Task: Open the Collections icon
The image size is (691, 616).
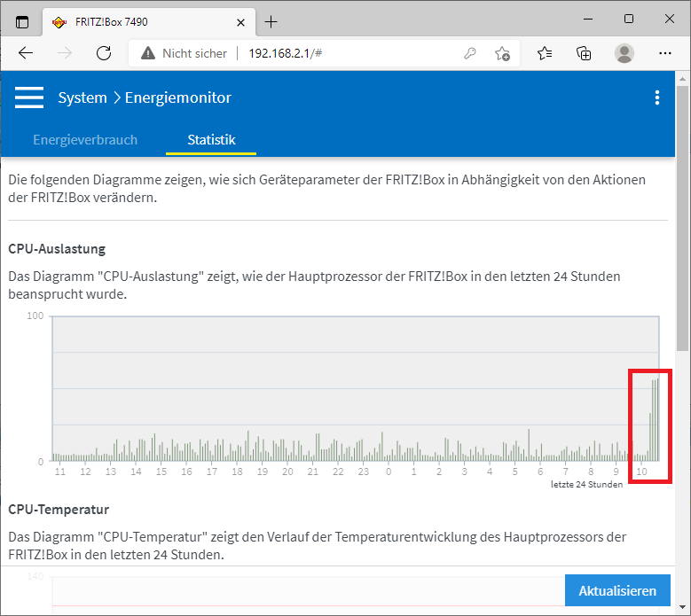Action: pyautogui.click(x=584, y=53)
